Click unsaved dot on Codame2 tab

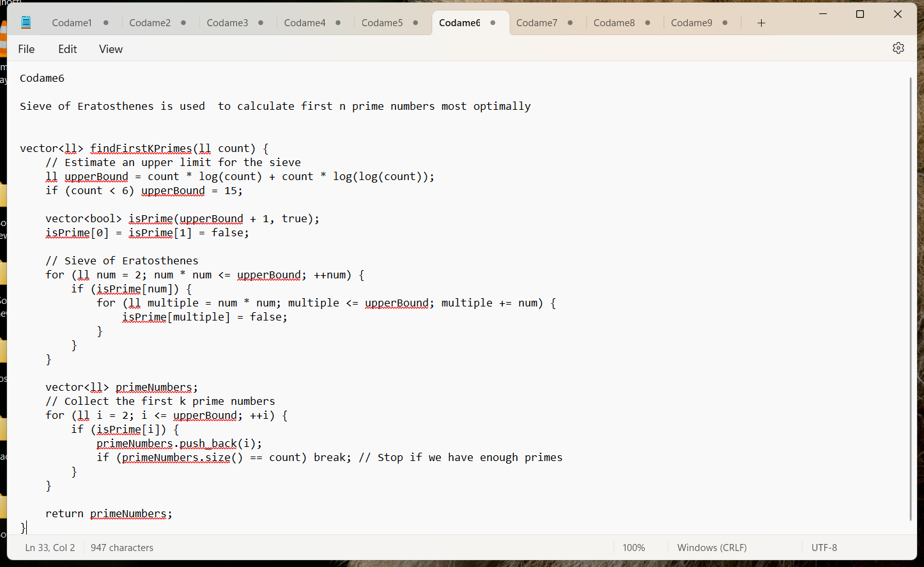[183, 23]
